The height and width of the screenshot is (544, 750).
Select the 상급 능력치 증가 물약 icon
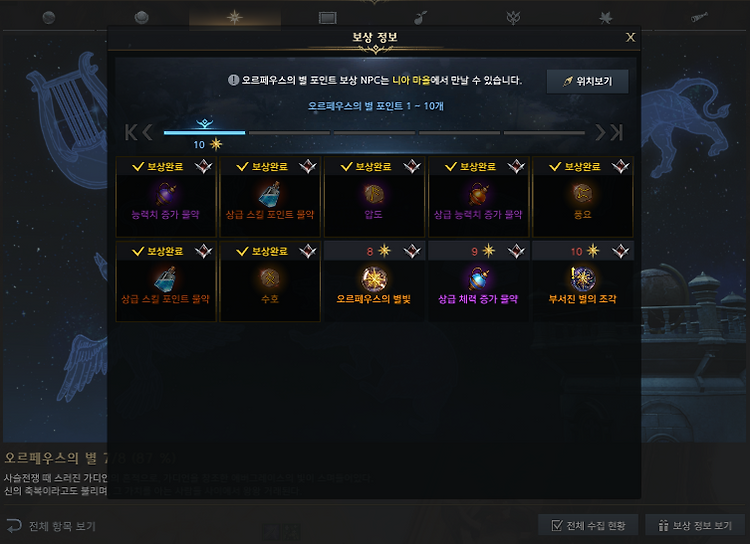pos(478,194)
